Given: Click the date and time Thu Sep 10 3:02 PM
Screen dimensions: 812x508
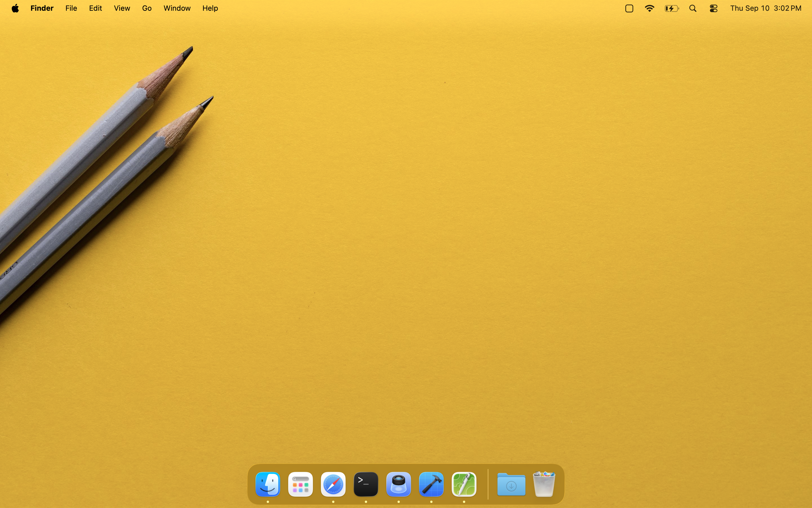Looking at the screenshot, I should [x=766, y=8].
